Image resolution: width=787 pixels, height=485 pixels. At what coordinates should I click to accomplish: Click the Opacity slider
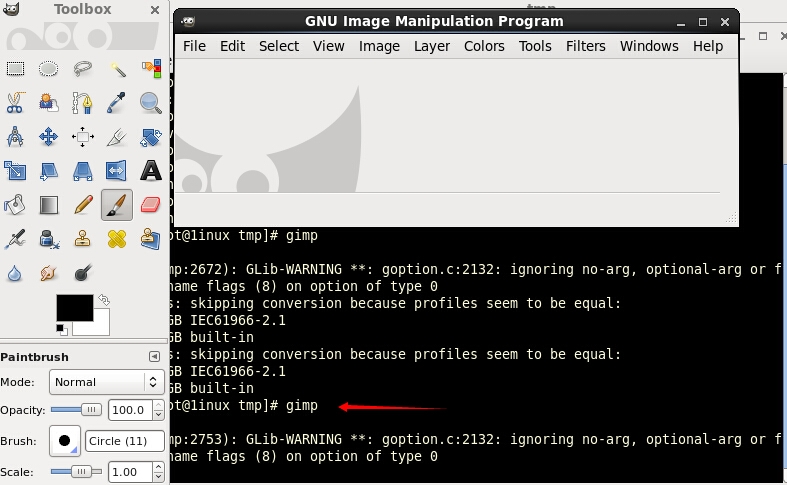point(76,410)
